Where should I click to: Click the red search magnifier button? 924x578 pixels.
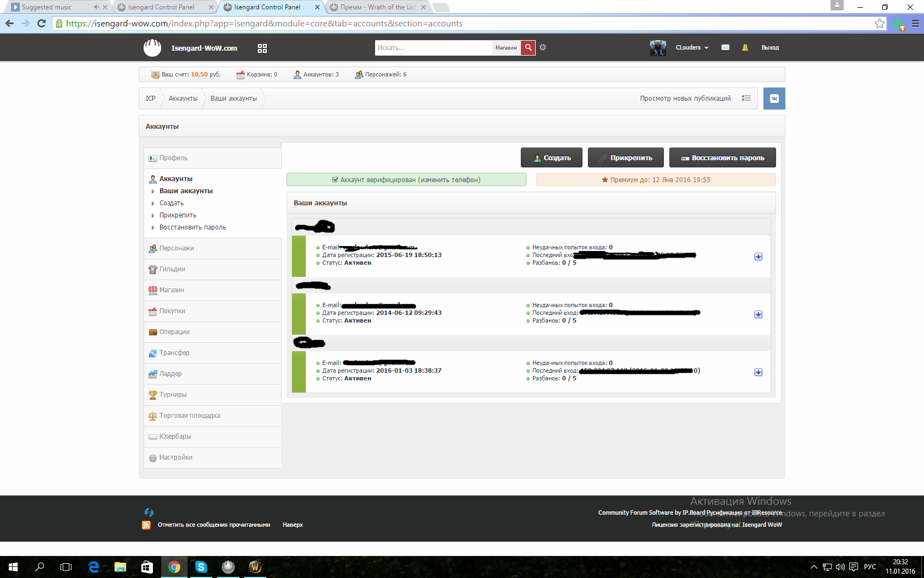[x=528, y=48]
